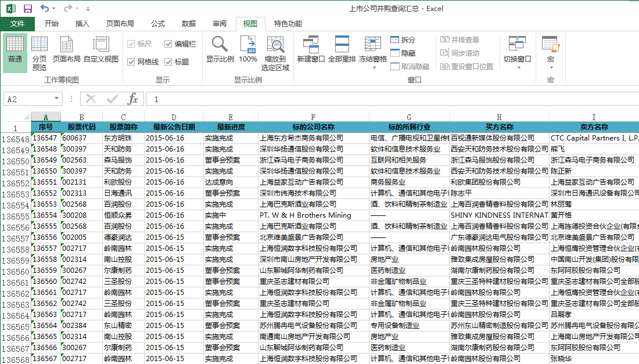
Task: Switch to the 审阅 review tab
Action: tap(219, 24)
